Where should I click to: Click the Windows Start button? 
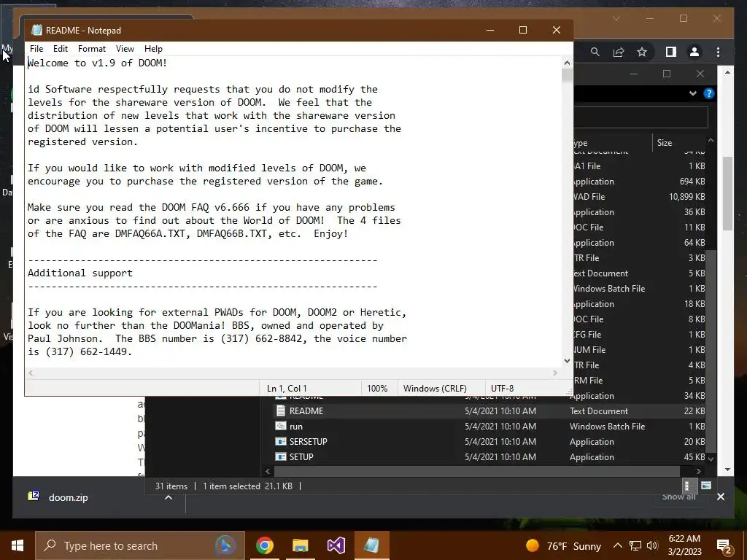pyautogui.click(x=18, y=545)
